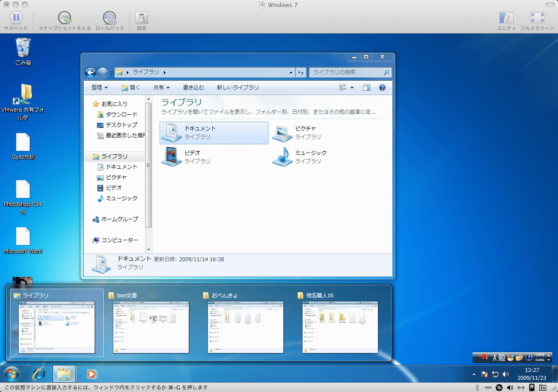558x392 pixels.
Task: Go back with Explorer back arrow
Action: [x=90, y=72]
